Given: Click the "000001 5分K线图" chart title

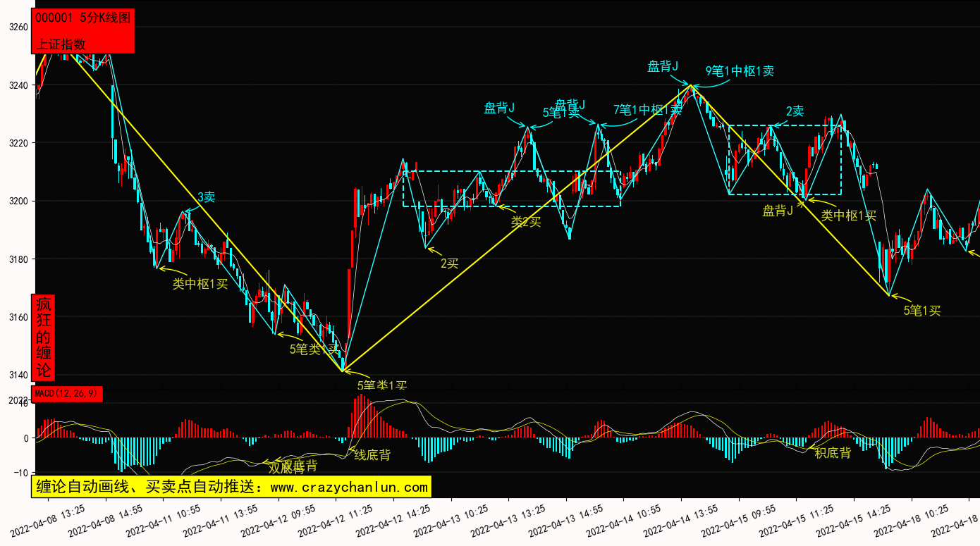Looking at the screenshot, I should coord(83,18).
